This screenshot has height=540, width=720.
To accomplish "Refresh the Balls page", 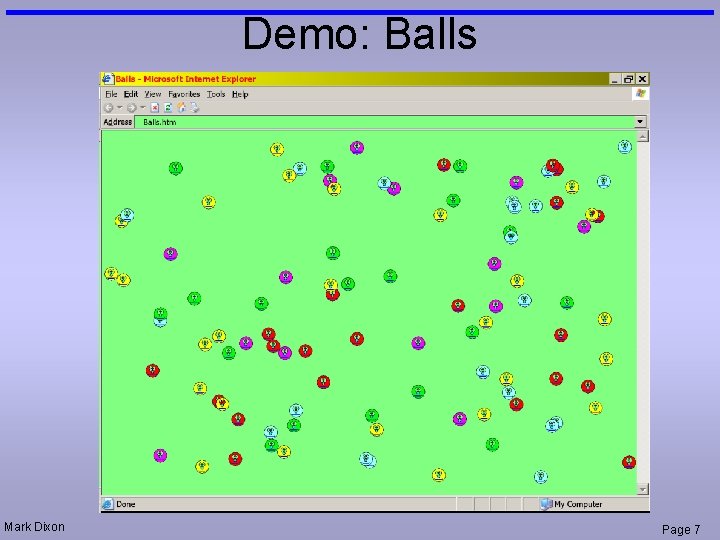I will (x=168, y=108).
